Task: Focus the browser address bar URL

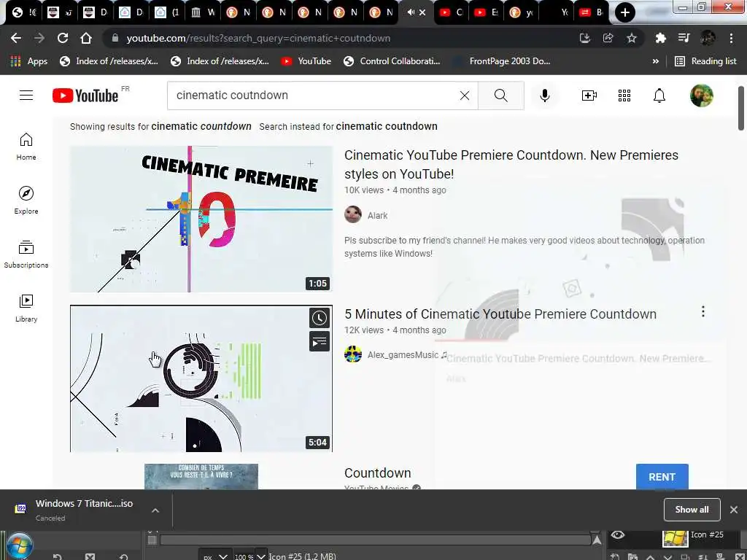Action: click(258, 38)
